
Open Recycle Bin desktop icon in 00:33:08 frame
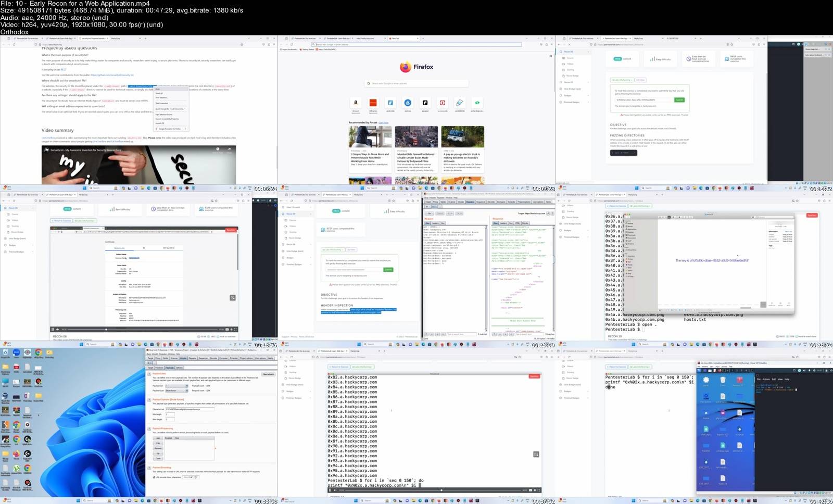click(x=5, y=352)
